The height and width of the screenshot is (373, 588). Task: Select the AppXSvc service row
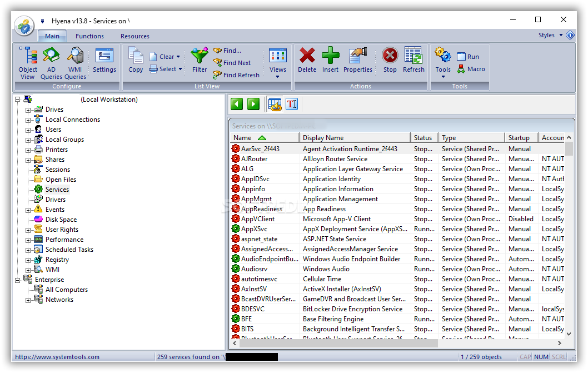point(397,229)
